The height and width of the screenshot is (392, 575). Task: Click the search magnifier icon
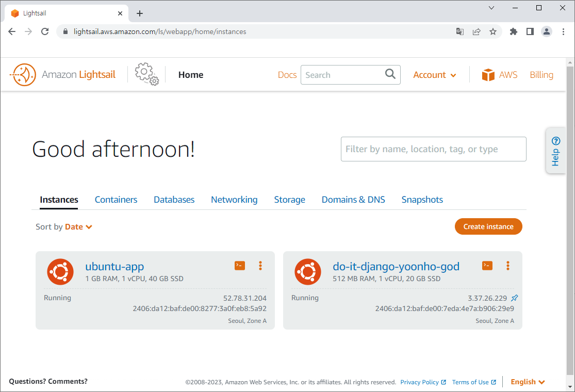[x=390, y=74]
